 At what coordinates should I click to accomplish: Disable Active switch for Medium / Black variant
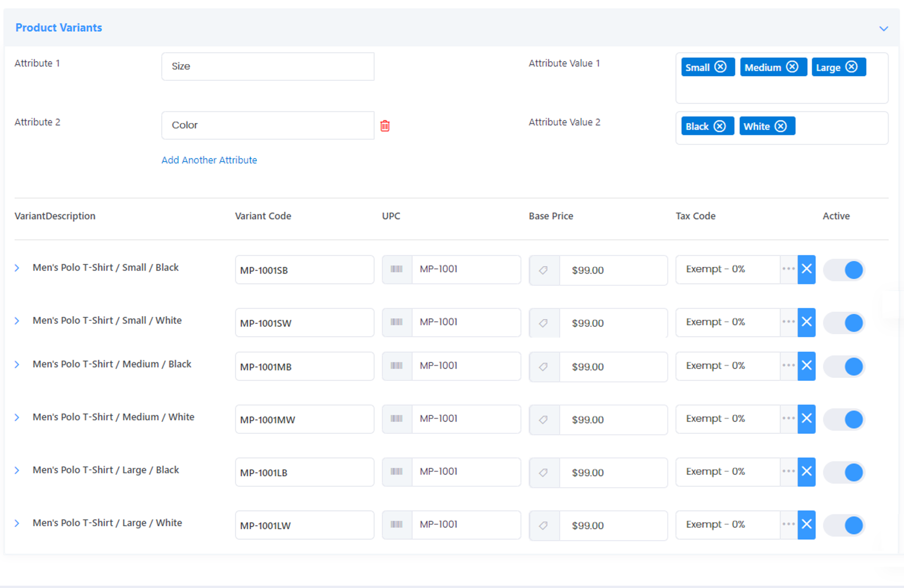(844, 366)
